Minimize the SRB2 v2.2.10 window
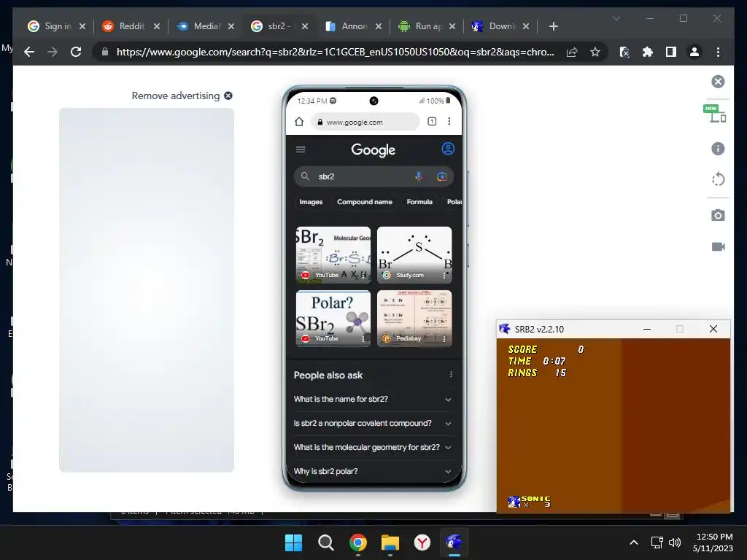The width and height of the screenshot is (747, 560). pos(647,329)
